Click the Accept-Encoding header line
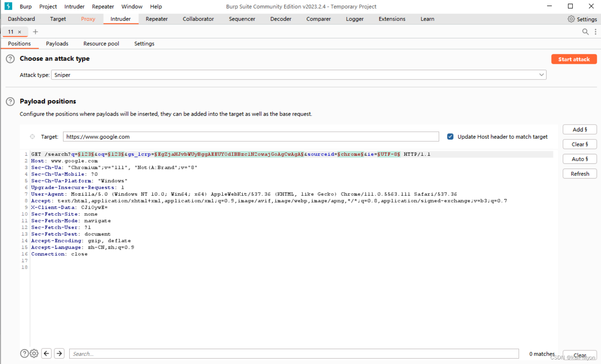 click(81, 241)
